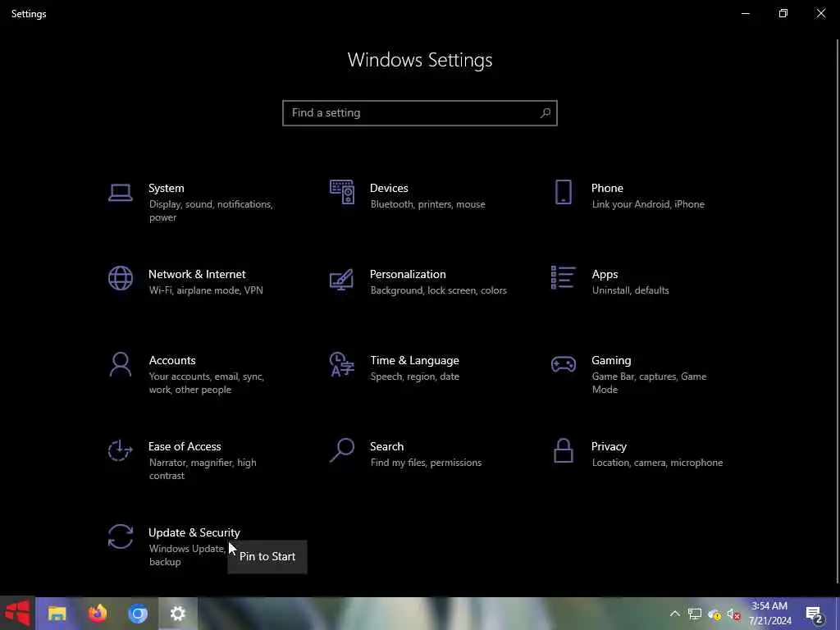
Task: Click 'Narrator, magnifier, high contrast' text
Action: click(x=203, y=469)
